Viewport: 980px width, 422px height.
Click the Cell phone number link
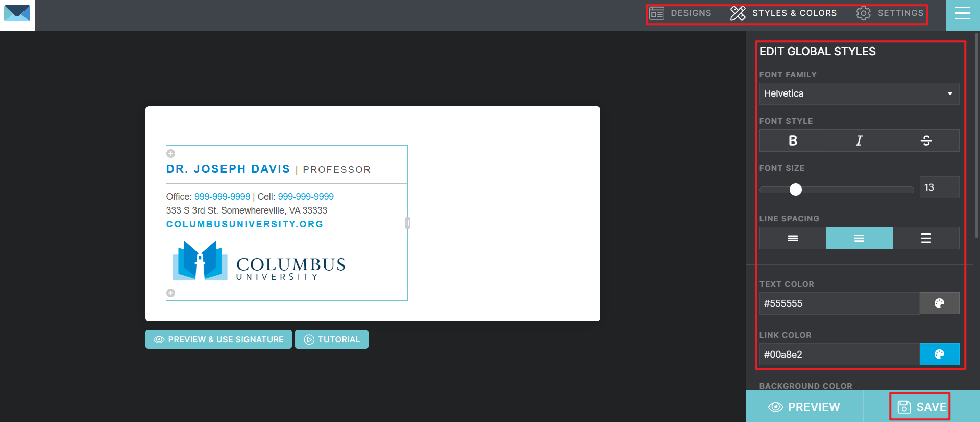(306, 197)
